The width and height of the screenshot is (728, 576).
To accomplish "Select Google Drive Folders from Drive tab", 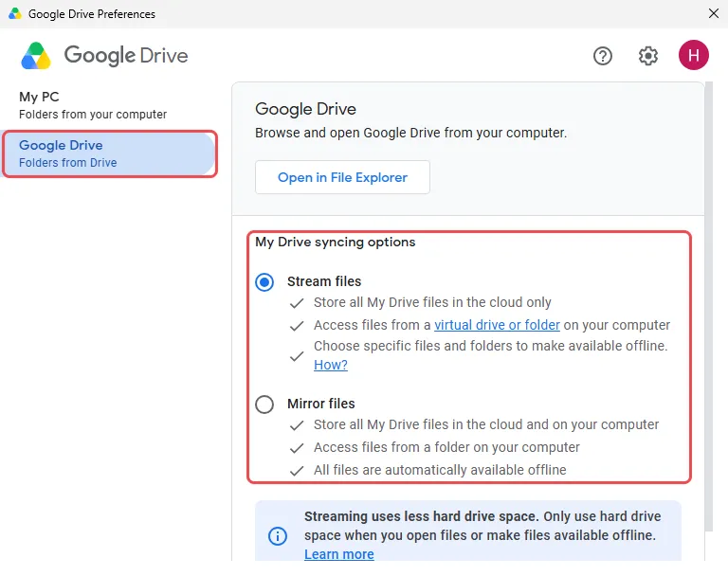I will 109,153.
